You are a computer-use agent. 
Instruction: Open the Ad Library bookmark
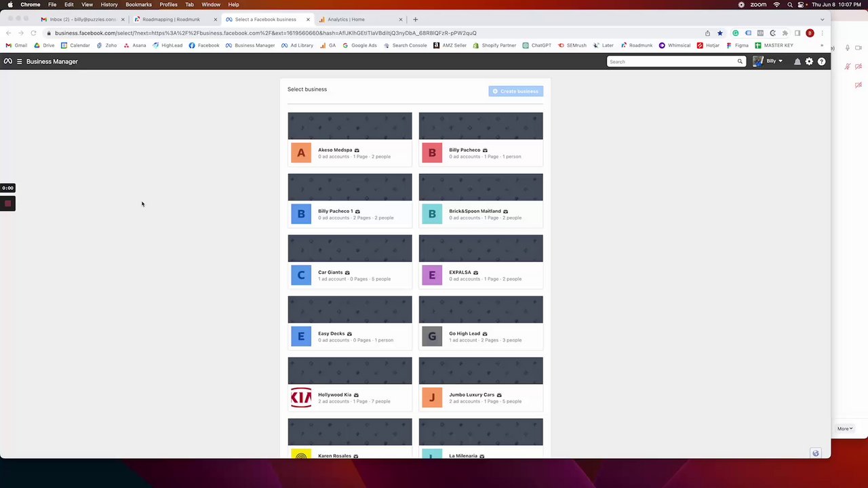pyautogui.click(x=297, y=45)
